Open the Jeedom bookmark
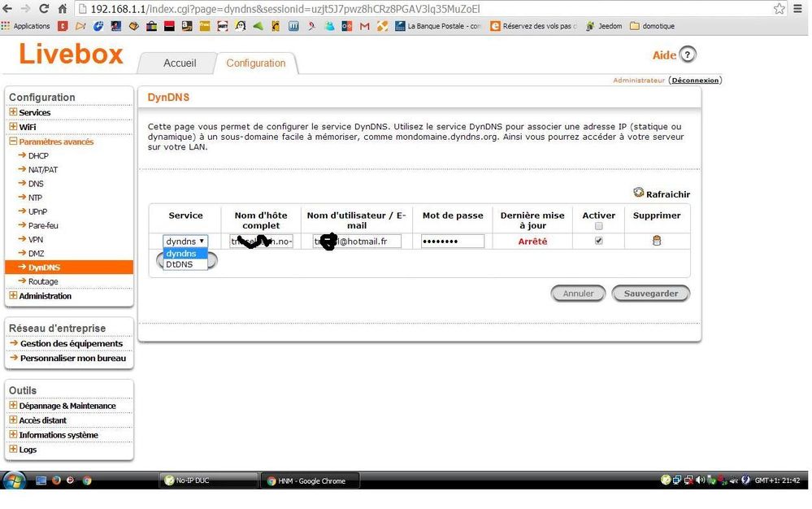This screenshot has width=812, height=509. click(604, 26)
